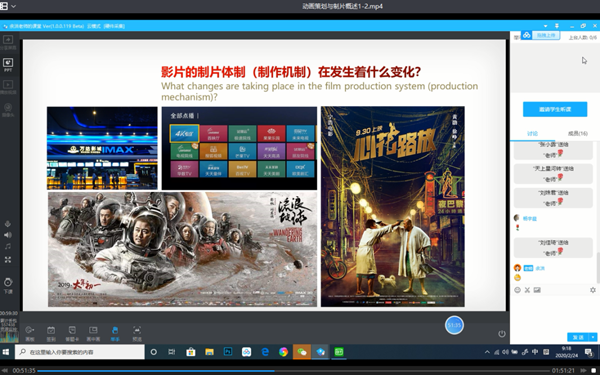Open the picture-in-picture icon in bottom toolbar
Viewport: 600px width, 375px height.
coord(93,333)
